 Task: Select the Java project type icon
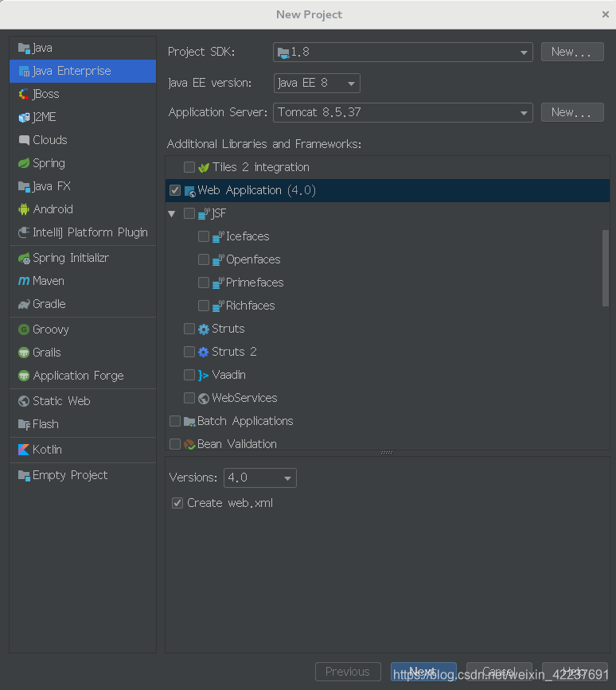tap(24, 48)
